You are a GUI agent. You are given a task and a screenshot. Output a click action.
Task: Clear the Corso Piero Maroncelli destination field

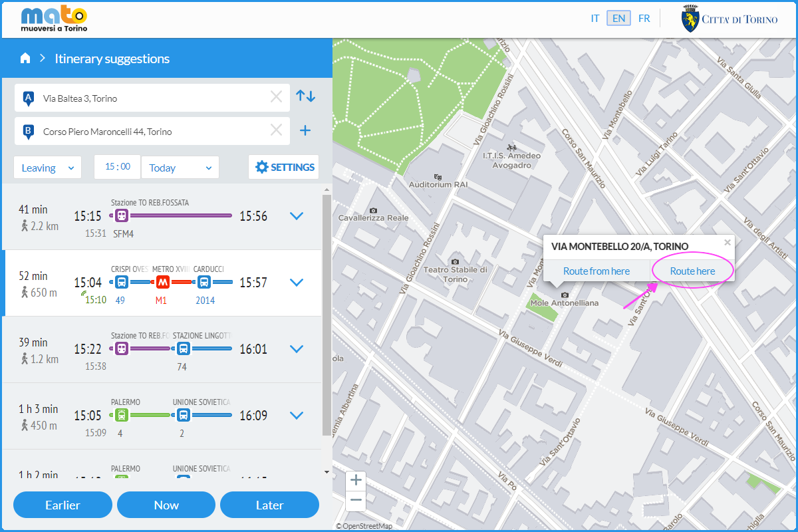click(276, 131)
